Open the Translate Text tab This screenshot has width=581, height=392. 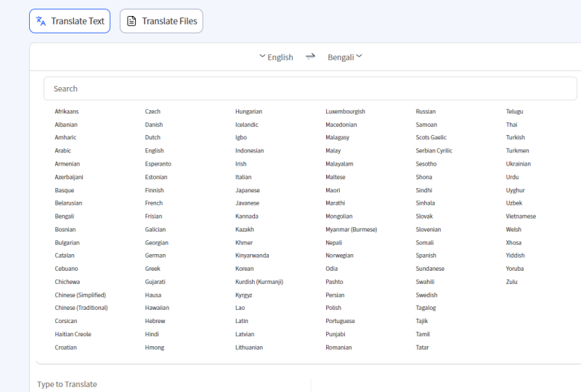coord(70,21)
